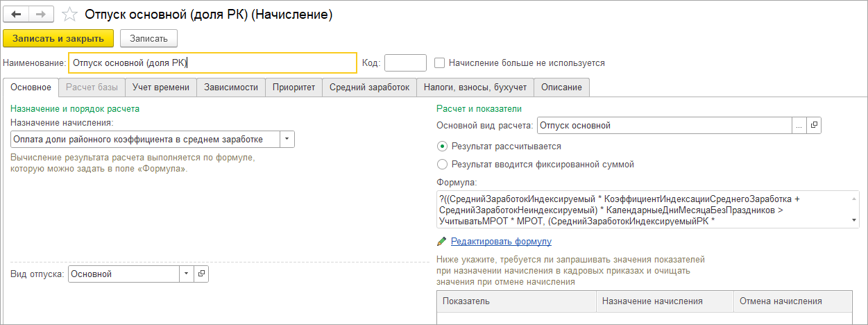Click into the Наименование text field
Image resolution: width=868 pixels, height=325 pixels.
tap(212, 62)
